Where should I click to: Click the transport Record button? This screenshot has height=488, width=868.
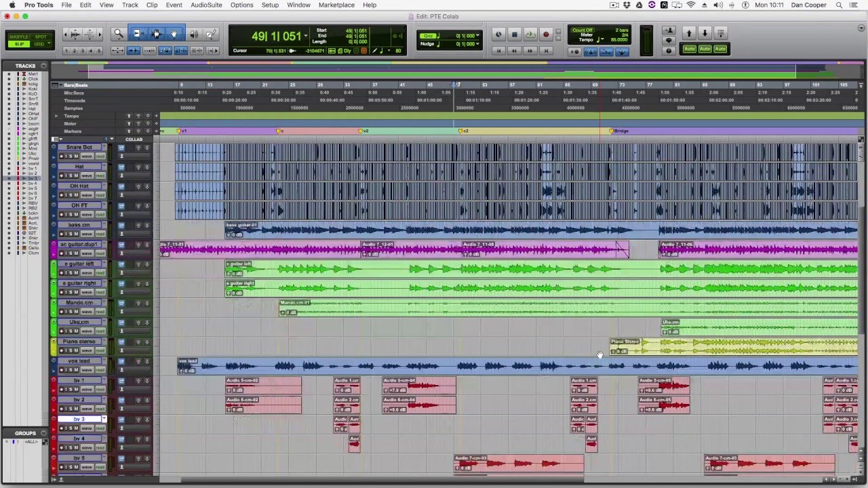545,35
